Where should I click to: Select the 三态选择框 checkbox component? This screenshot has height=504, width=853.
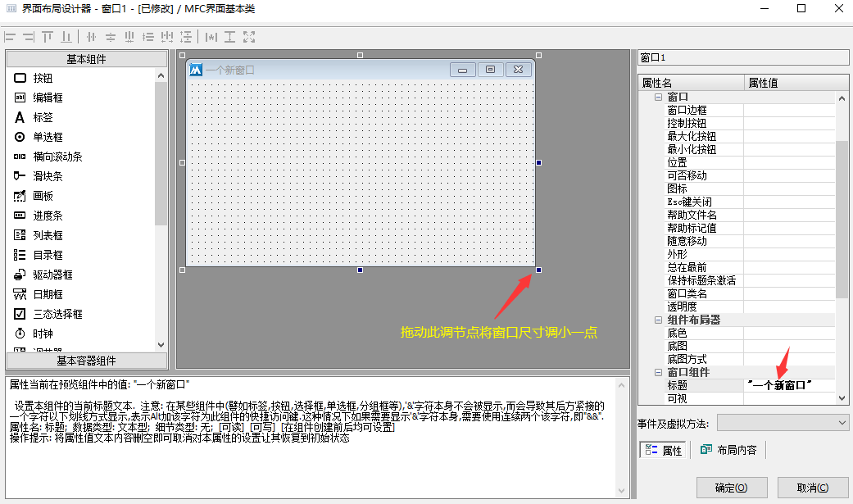(x=57, y=314)
